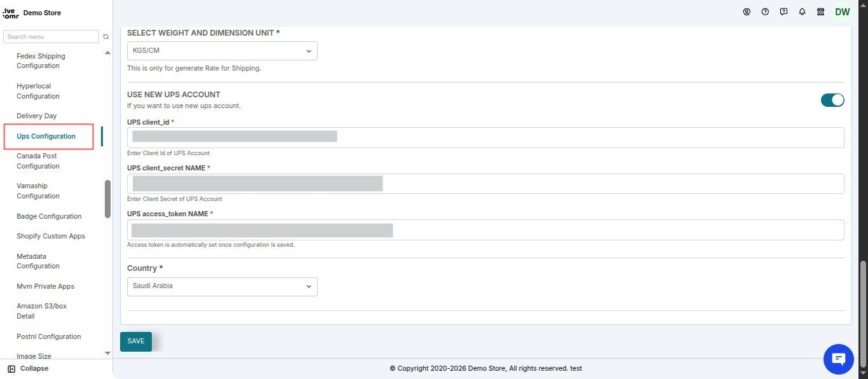The width and height of the screenshot is (868, 379).
Task: Click the sidebar scroll down arrow
Action: click(107, 353)
